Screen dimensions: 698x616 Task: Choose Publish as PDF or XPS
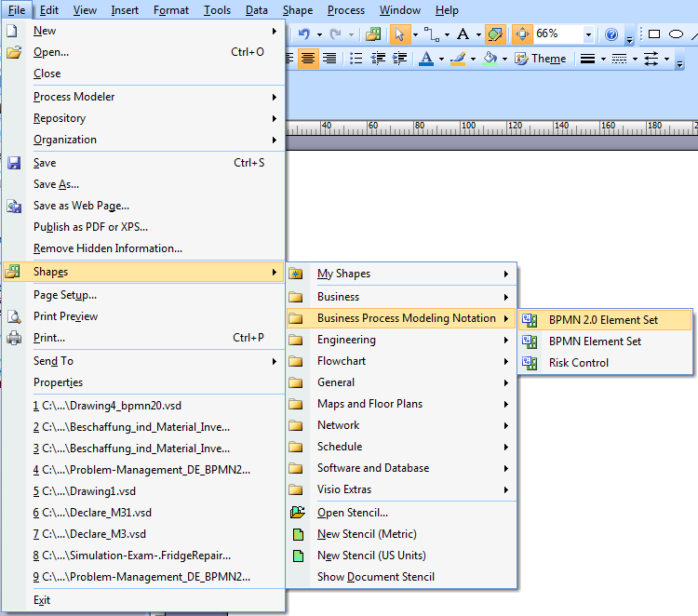pyautogui.click(x=143, y=227)
